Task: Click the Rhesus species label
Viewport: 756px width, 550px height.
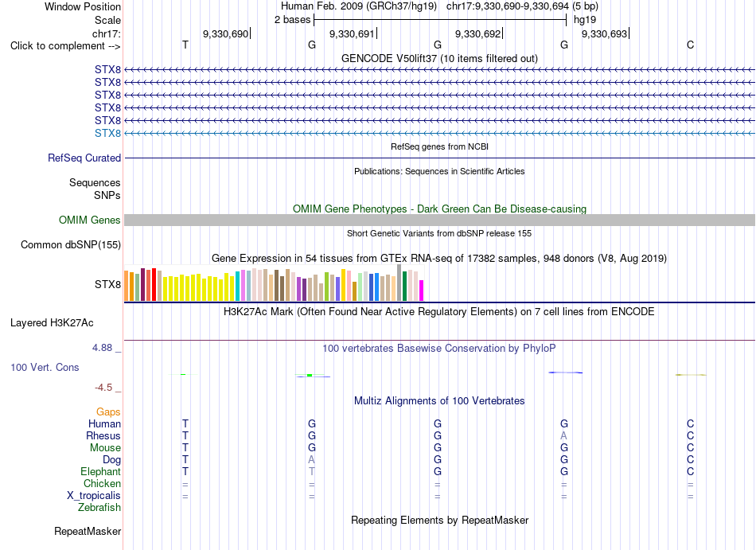Action: (x=103, y=435)
